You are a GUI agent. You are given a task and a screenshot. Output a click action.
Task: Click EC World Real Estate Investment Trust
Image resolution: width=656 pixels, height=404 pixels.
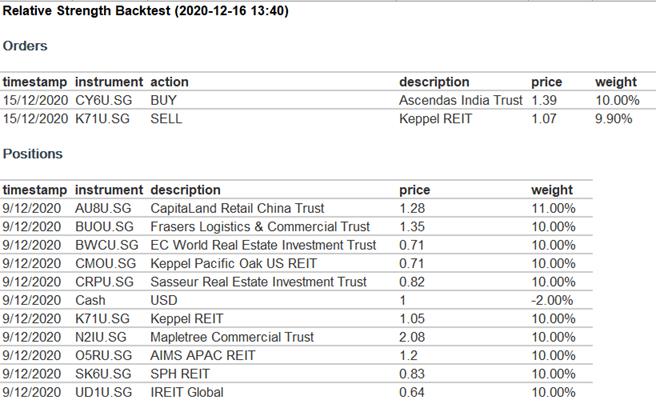[x=263, y=245]
